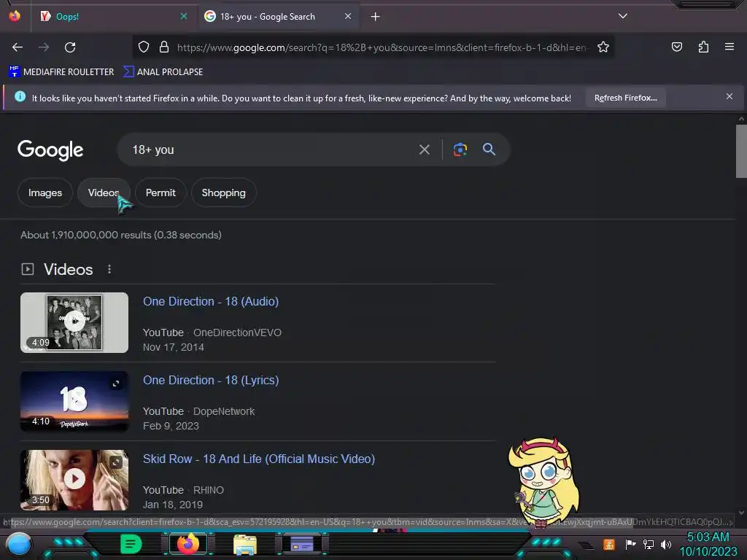Open the Save to Pocket icon
The image size is (747, 560).
676,47
